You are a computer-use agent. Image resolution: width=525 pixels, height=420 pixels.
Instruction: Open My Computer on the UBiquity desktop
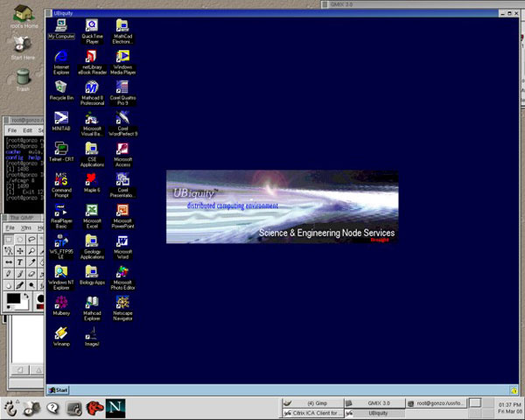[x=61, y=29]
